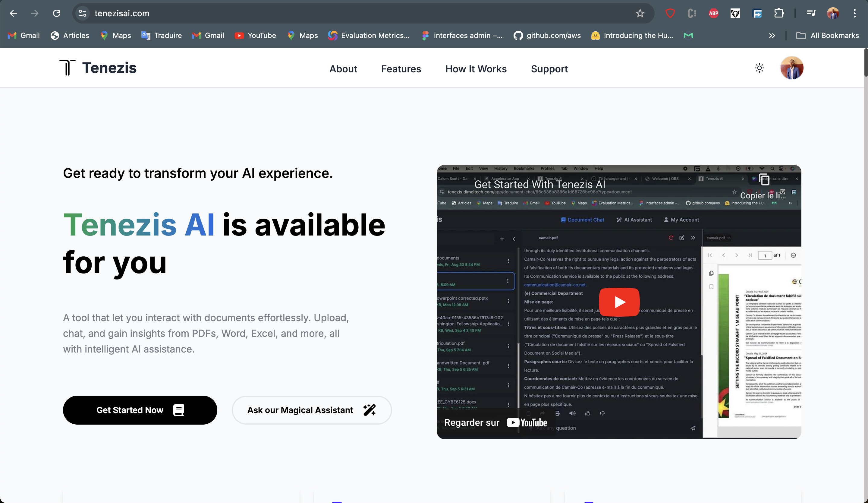868x503 pixels.
Task: Click the AdBlock Plus extension icon
Action: point(713,14)
